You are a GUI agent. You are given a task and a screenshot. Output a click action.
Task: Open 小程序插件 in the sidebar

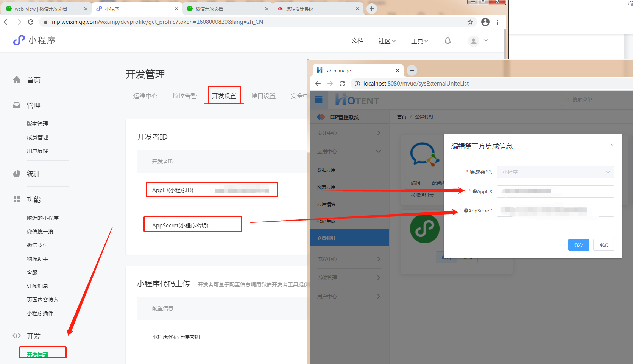pyautogui.click(x=40, y=313)
